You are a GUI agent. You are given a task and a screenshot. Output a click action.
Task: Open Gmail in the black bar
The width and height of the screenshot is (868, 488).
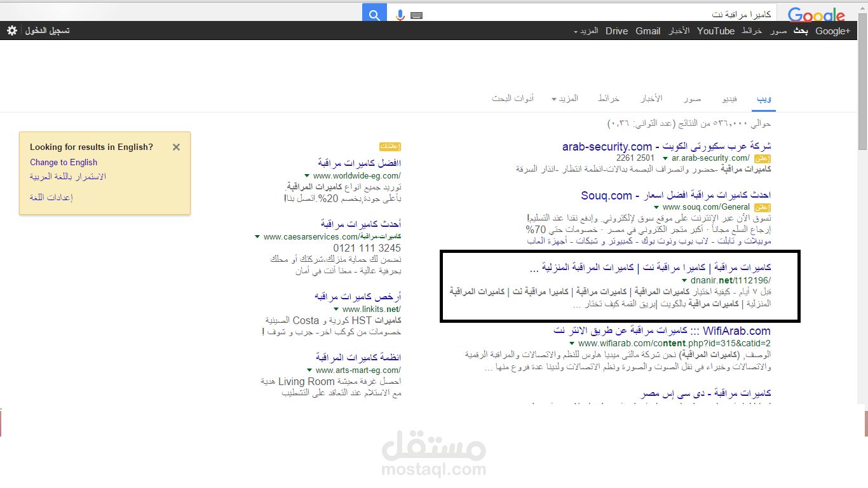coord(648,31)
